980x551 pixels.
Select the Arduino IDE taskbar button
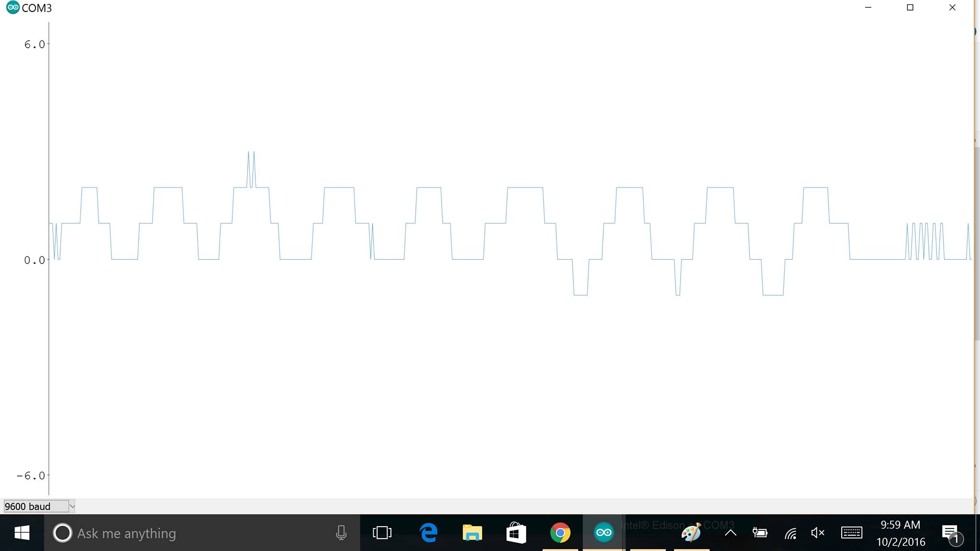(x=603, y=533)
